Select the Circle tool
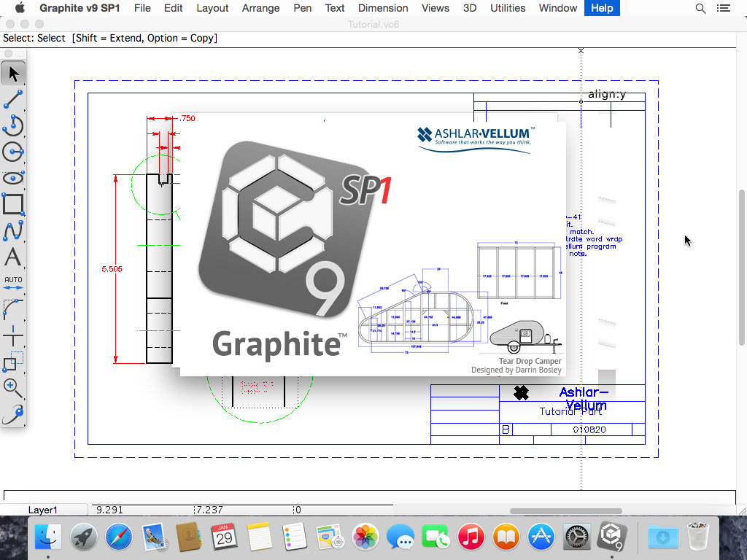This screenshot has width=747, height=560. [x=13, y=152]
